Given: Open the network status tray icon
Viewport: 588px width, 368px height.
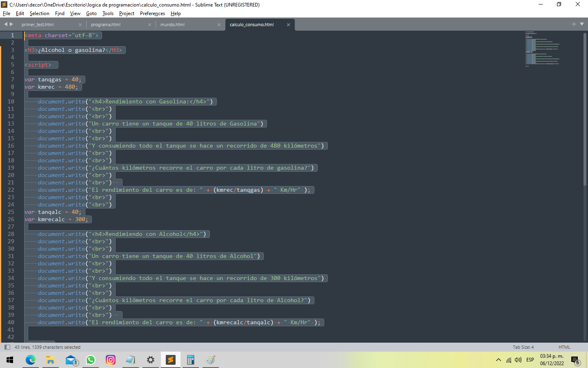Looking at the screenshot, I should pos(509,360).
